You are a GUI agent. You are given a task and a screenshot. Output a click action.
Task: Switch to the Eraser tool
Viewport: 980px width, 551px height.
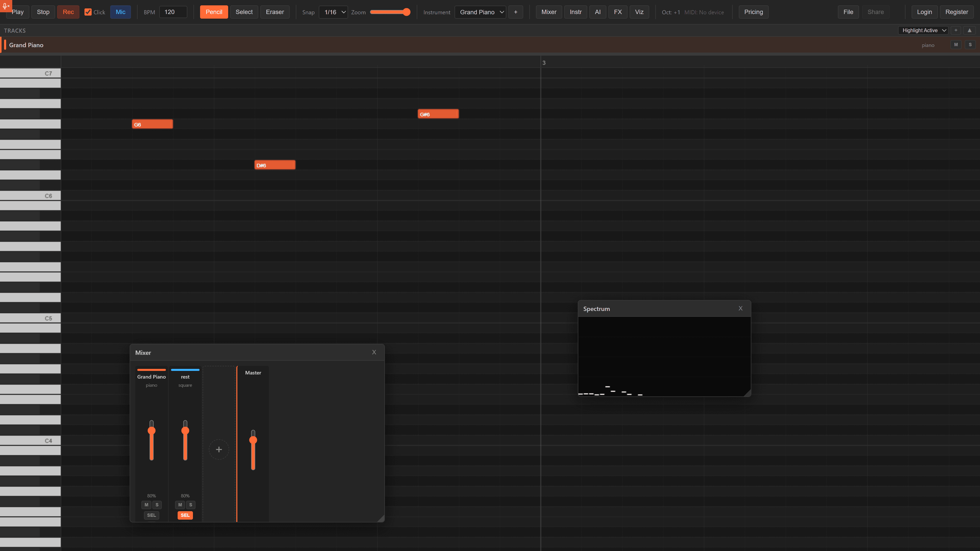coord(275,12)
